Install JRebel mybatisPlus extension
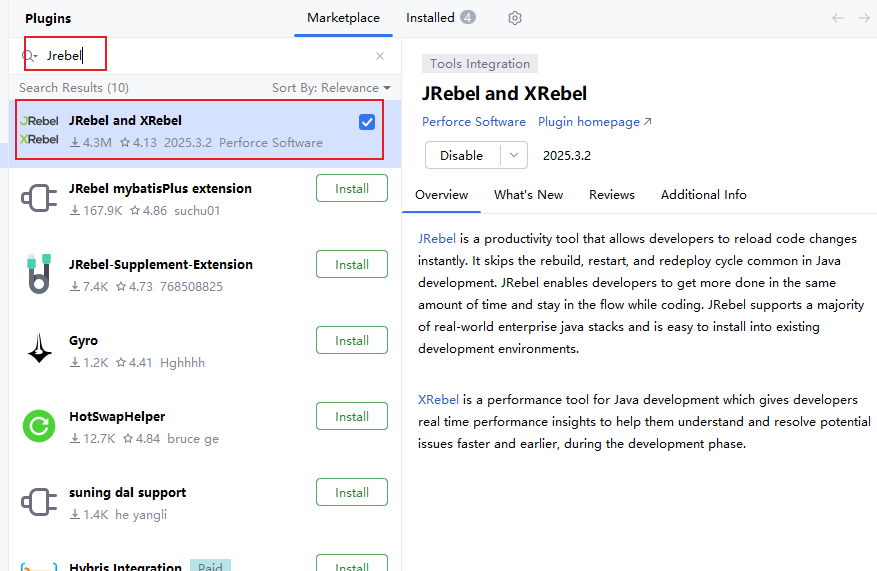The height and width of the screenshot is (571, 877). [352, 188]
